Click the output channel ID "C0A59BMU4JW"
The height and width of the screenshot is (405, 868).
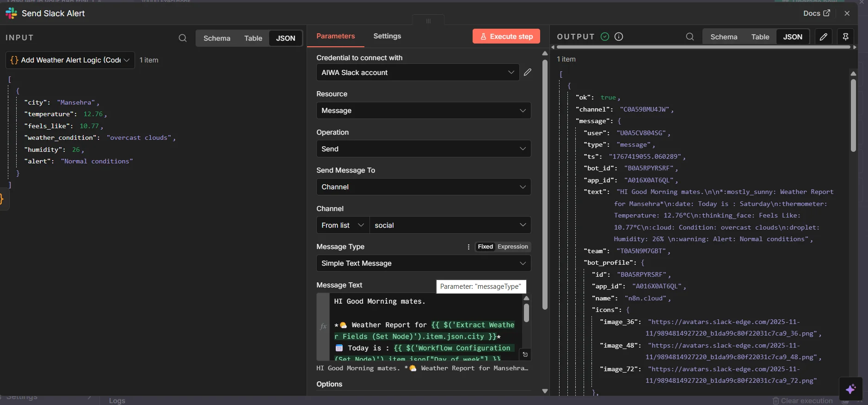pyautogui.click(x=645, y=109)
